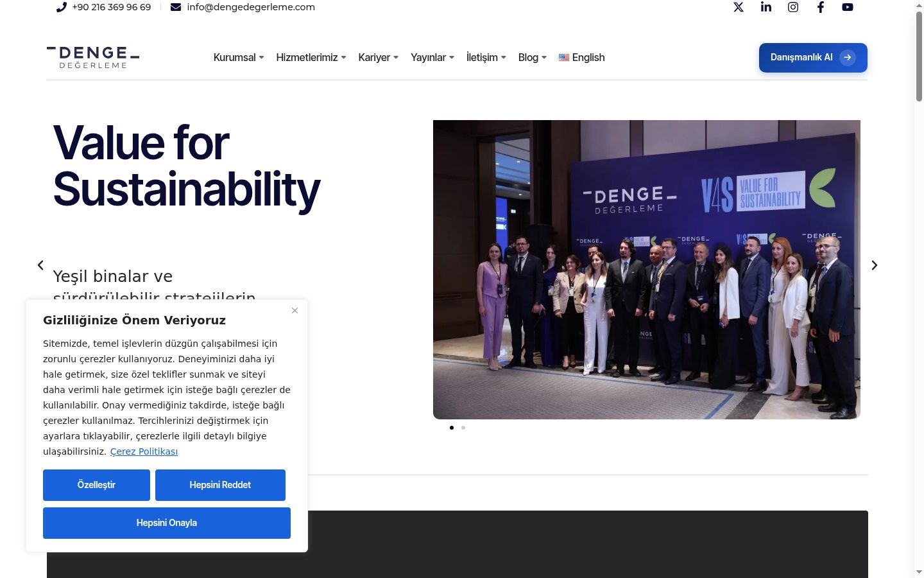
Task: Click the US flag icon
Action: pos(564,58)
